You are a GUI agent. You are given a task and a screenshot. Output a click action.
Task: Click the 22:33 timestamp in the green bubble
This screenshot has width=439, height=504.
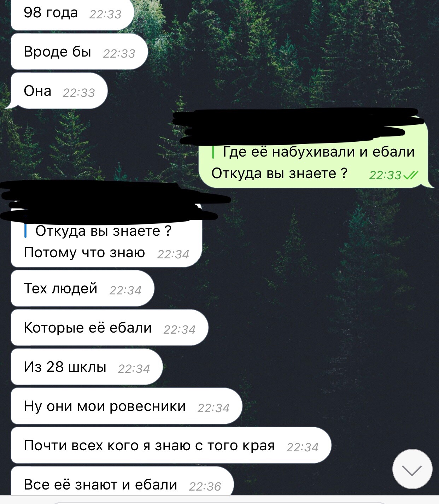pos(385,175)
